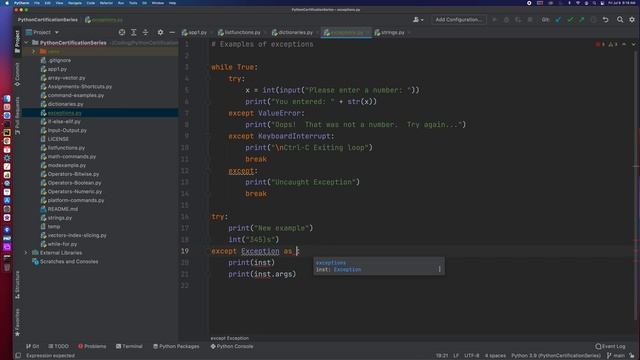This screenshot has width=640, height=360.
Task: Click LF line separator in status bar
Action: click(x=456, y=356)
